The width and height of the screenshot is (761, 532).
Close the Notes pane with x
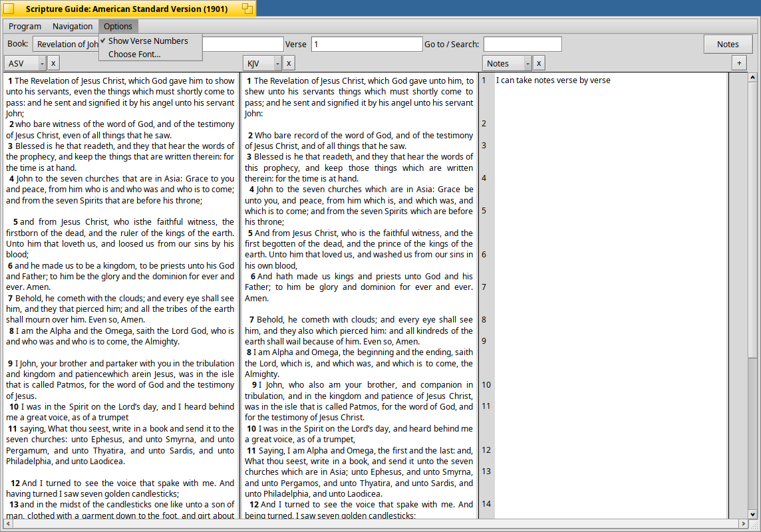pos(539,63)
